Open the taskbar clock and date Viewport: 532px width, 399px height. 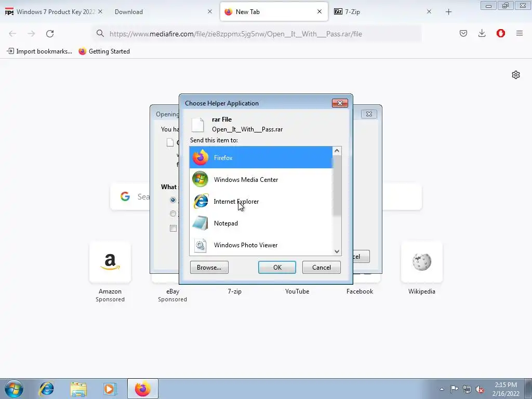506,389
